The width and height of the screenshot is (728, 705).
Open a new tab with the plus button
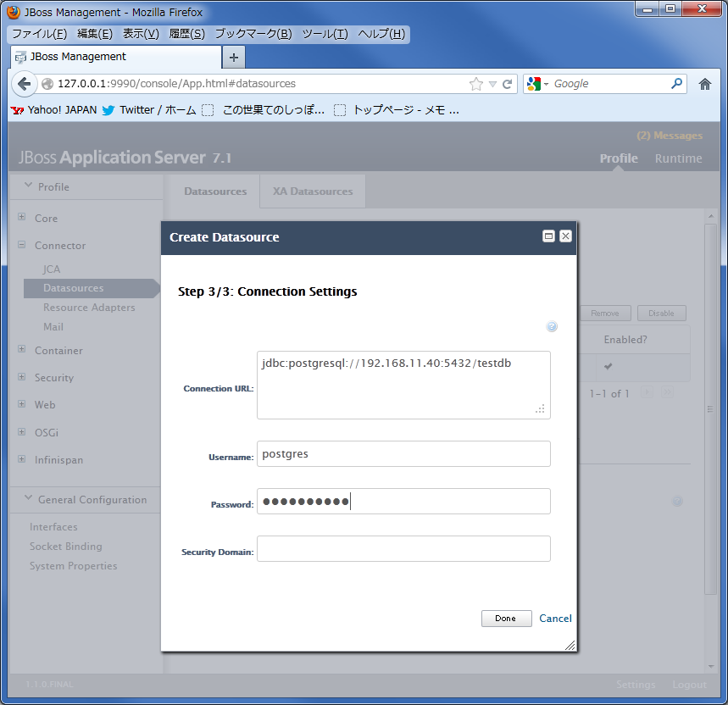tap(234, 58)
